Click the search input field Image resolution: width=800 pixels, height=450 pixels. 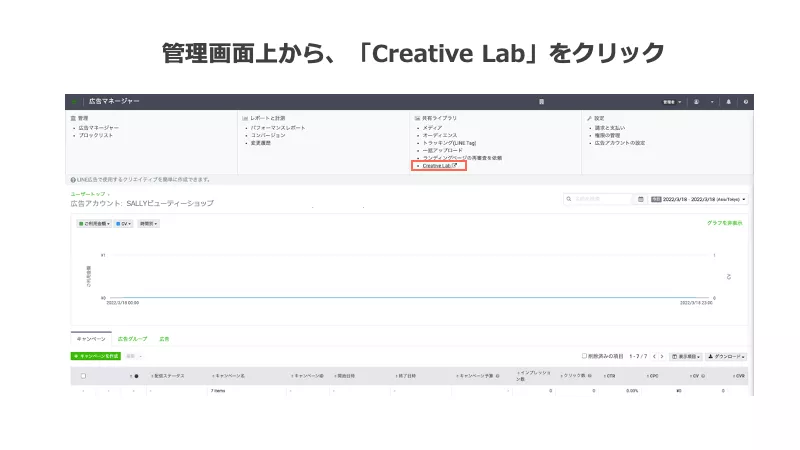598,199
